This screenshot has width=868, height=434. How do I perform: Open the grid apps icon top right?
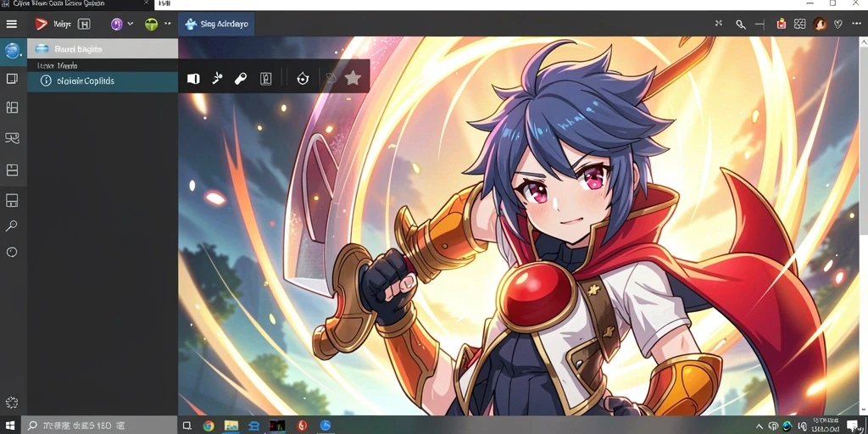pyautogui.click(x=799, y=24)
